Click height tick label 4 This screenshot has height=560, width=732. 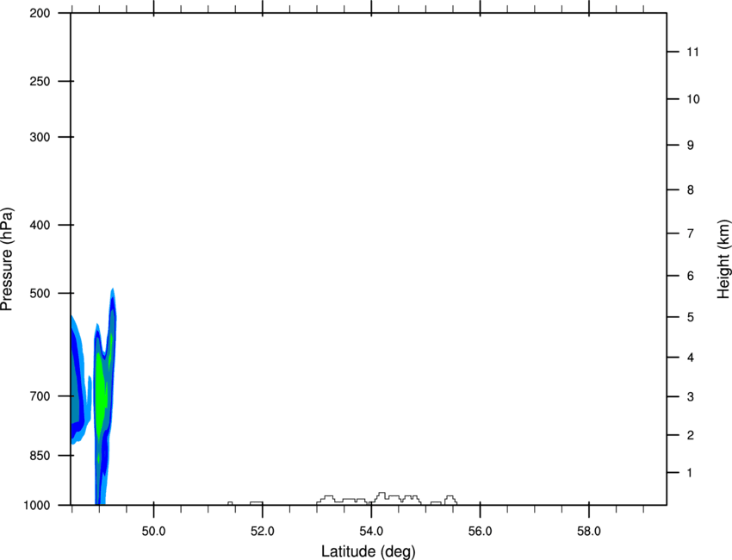(691, 358)
